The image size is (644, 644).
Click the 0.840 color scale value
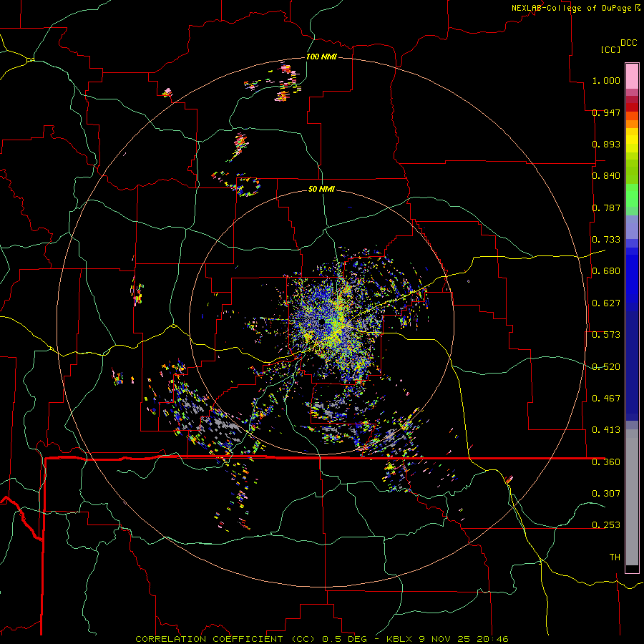606,176
